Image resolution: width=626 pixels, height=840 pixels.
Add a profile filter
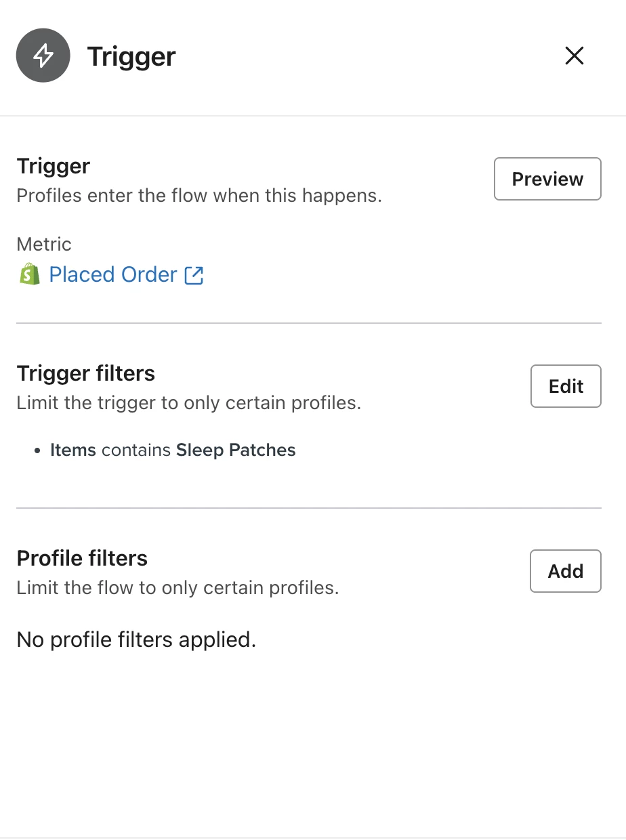click(566, 571)
